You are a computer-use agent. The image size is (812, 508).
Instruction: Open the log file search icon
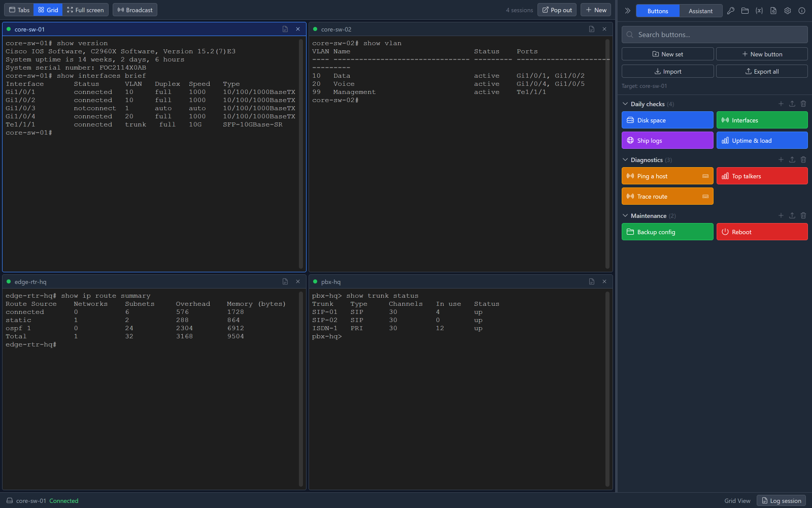(x=773, y=11)
